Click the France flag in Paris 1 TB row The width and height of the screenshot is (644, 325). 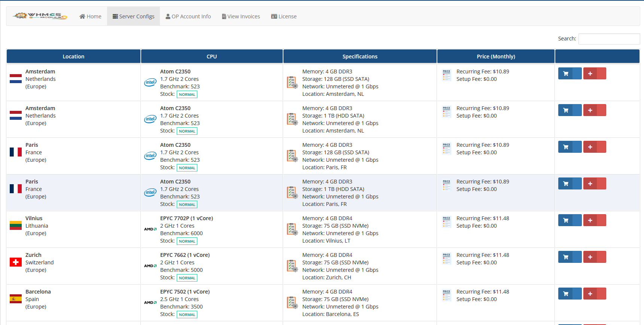(16, 189)
